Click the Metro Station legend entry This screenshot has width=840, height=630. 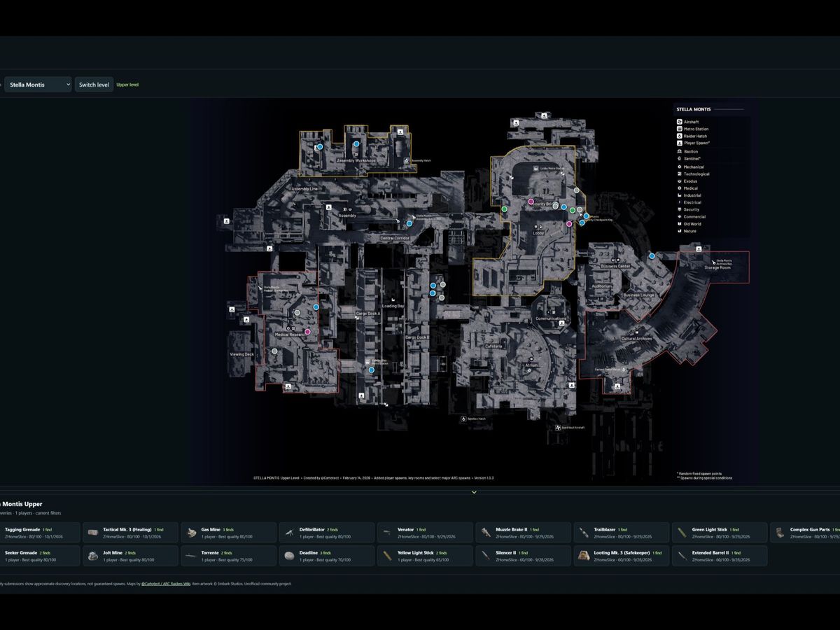click(x=692, y=129)
